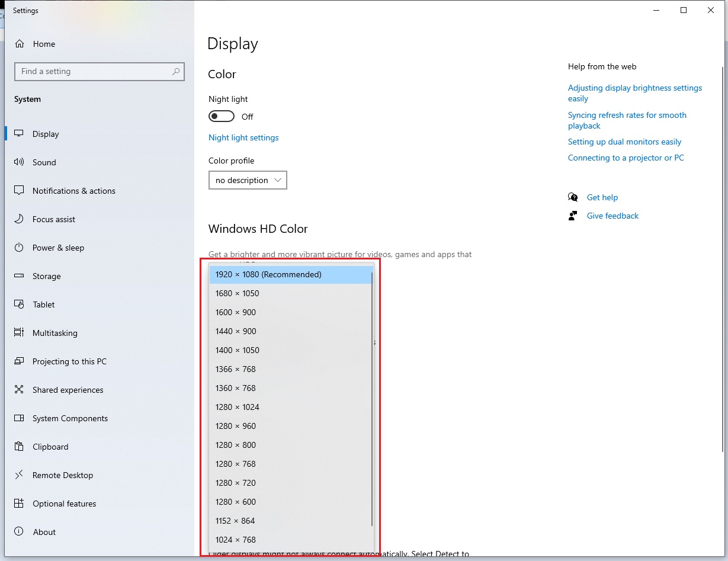Click the Clipboard icon

(20, 447)
